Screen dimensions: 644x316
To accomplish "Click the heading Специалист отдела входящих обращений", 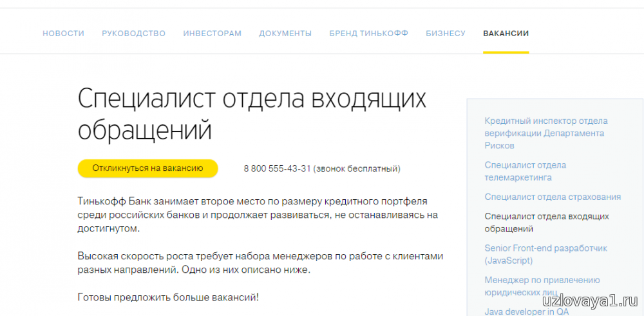I will coord(252,114).
